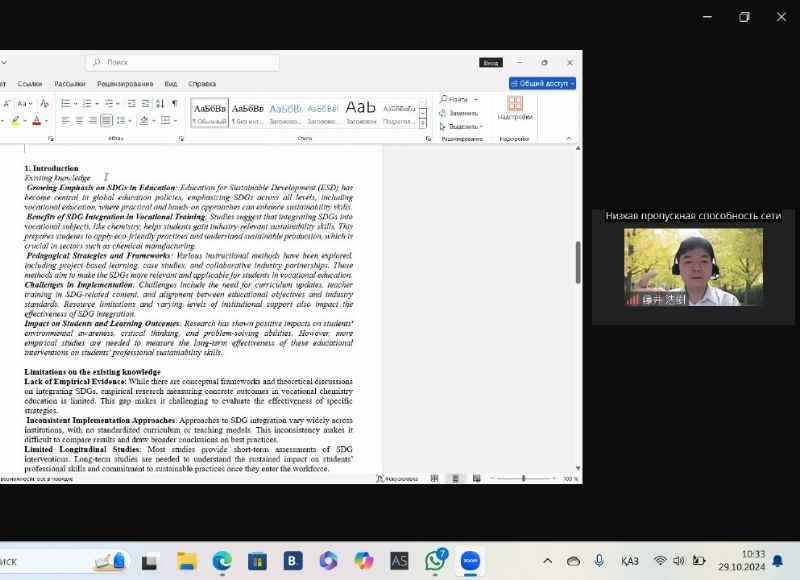Toggle center text alignment

[78, 120]
